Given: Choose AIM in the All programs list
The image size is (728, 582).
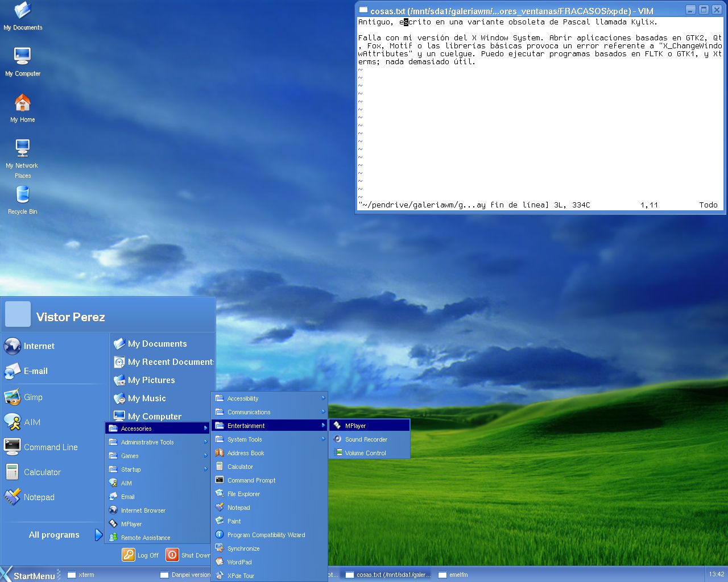Looking at the screenshot, I should tap(158, 483).
